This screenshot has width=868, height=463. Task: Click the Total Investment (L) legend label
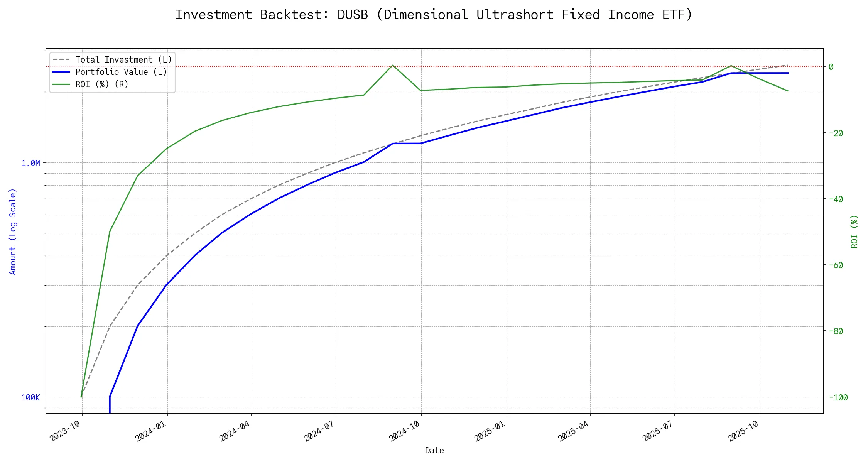coord(123,59)
